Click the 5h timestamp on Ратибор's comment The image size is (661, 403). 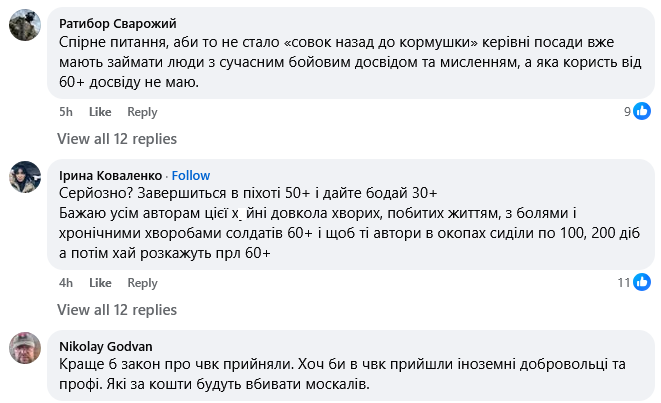66,112
